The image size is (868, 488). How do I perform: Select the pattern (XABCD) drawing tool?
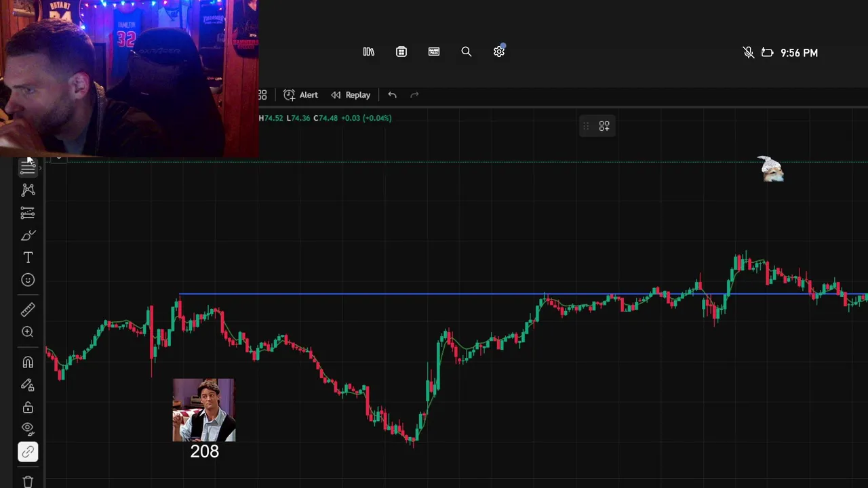pyautogui.click(x=28, y=190)
